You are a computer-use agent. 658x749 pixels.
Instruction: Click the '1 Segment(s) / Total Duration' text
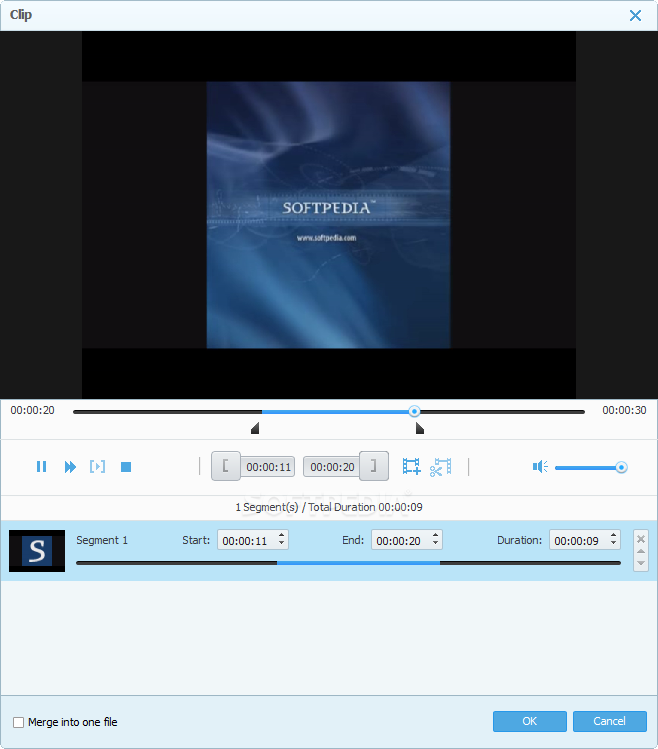(x=329, y=507)
